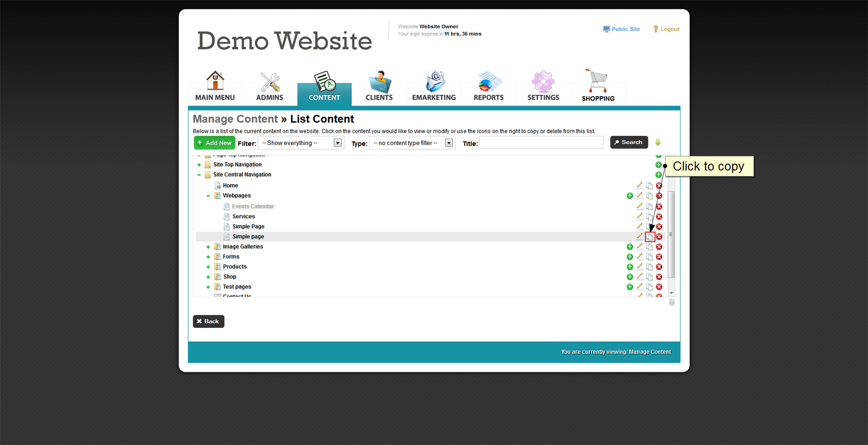868x445 pixels.
Task: Expand the Image Galleries folder
Action: click(x=208, y=247)
